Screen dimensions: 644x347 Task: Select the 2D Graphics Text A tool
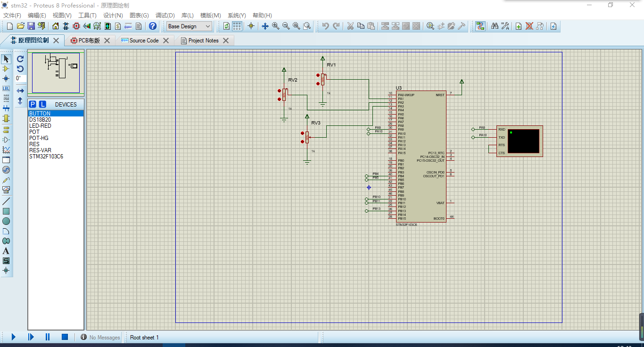(6, 251)
